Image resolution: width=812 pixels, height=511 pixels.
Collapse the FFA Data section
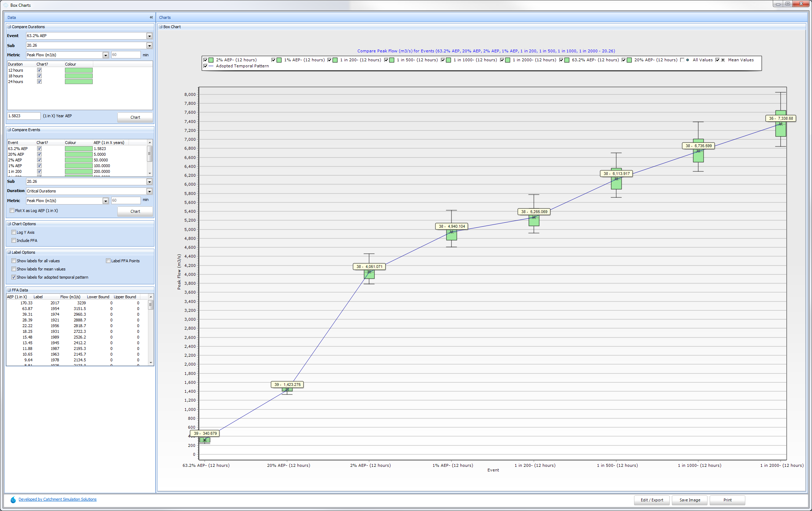pos(9,290)
